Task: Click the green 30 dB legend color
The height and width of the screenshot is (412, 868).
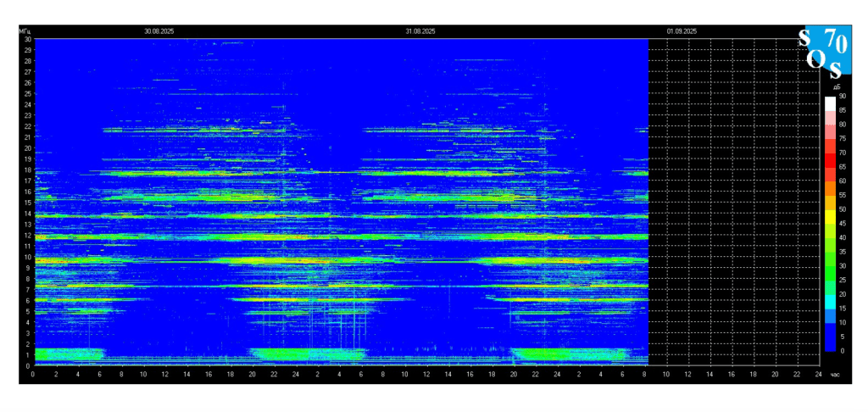Action: click(829, 273)
